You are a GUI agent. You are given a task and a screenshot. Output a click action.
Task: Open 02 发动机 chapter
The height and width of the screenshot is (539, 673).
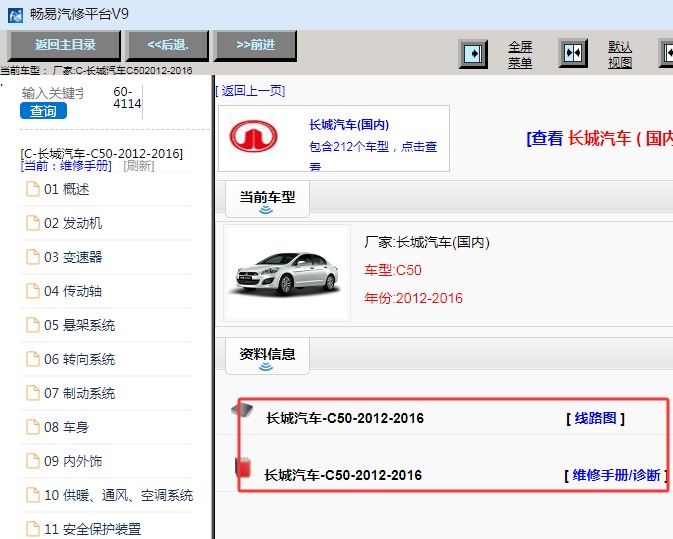73,223
